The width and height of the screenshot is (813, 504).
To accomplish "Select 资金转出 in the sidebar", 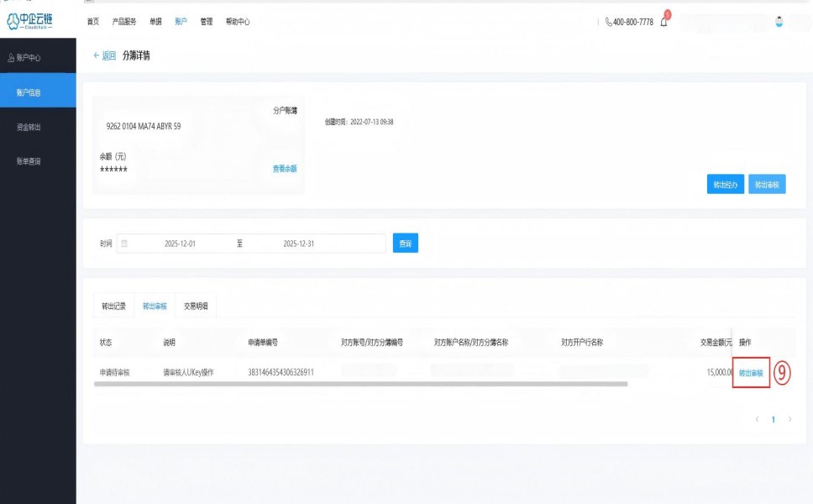I will [x=29, y=127].
